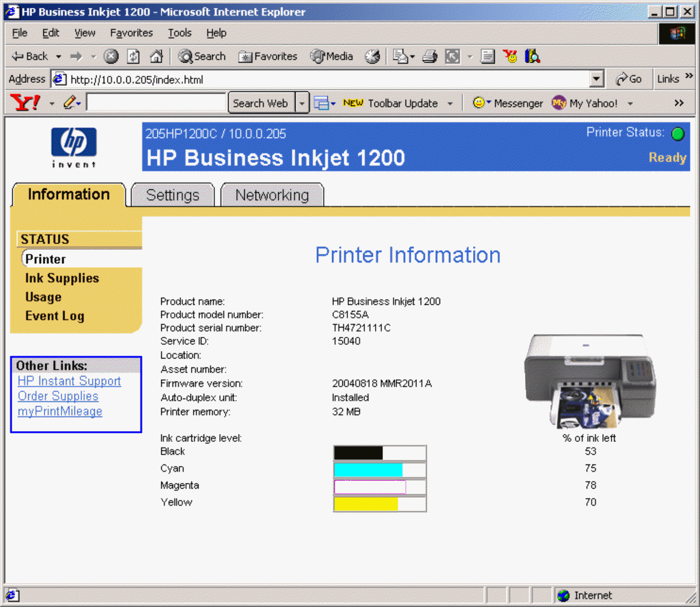Expand the Toolbar Update dropdown arrow
The height and width of the screenshot is (607, 700).
[450, 104]
